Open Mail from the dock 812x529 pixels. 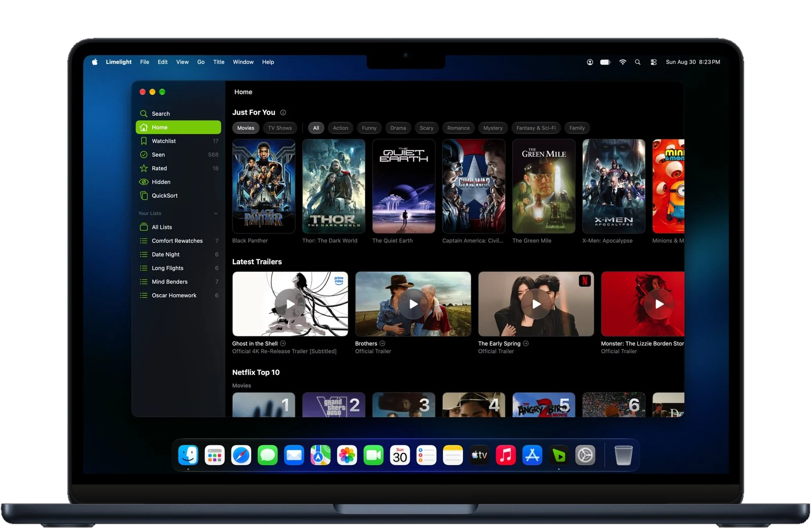[294, 455]
